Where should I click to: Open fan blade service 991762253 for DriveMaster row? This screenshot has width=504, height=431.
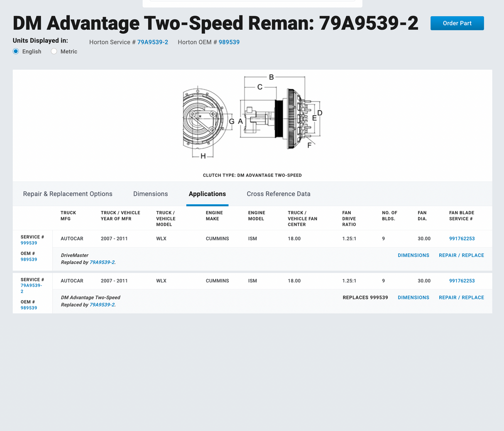[462, 238]
